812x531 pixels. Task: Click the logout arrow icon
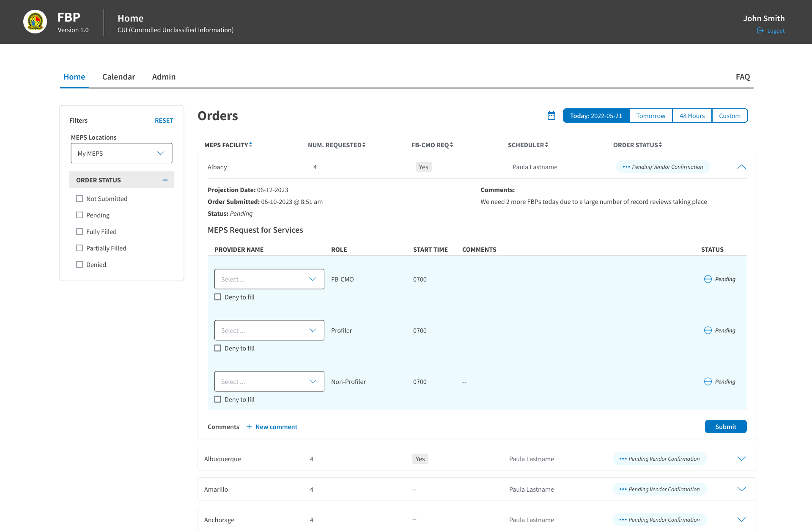click(x=760, y=30)
